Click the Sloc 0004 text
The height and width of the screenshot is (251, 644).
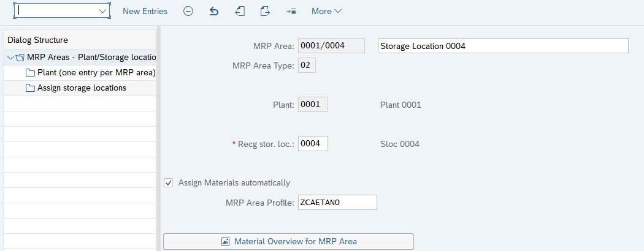400,144
